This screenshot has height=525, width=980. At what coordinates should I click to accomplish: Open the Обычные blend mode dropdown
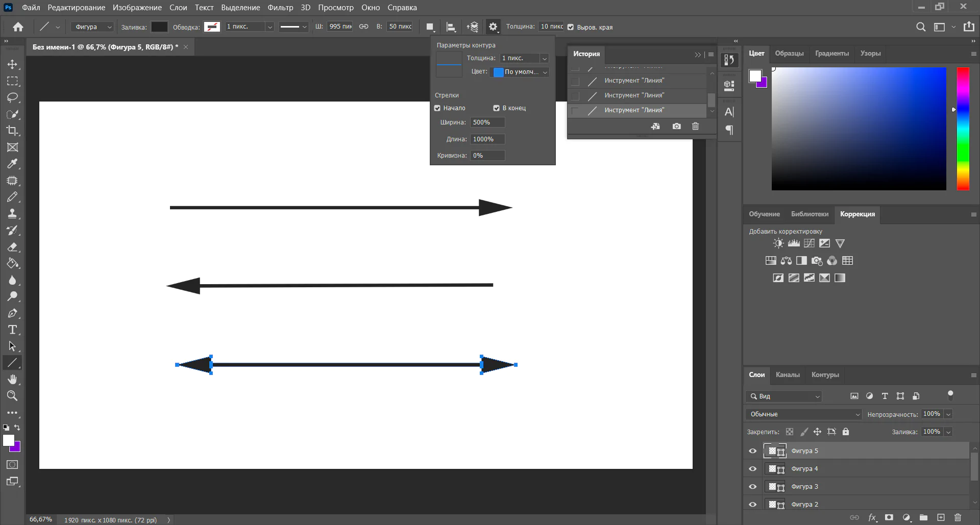point(803,414)
